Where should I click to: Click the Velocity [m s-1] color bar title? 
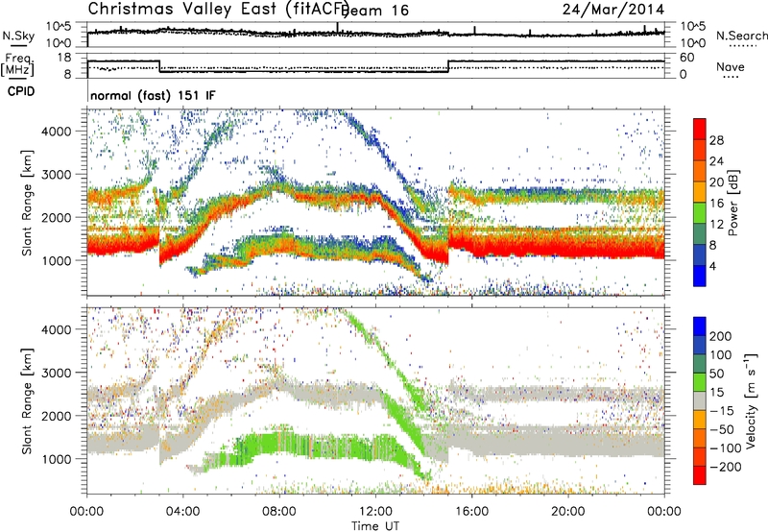751,400
